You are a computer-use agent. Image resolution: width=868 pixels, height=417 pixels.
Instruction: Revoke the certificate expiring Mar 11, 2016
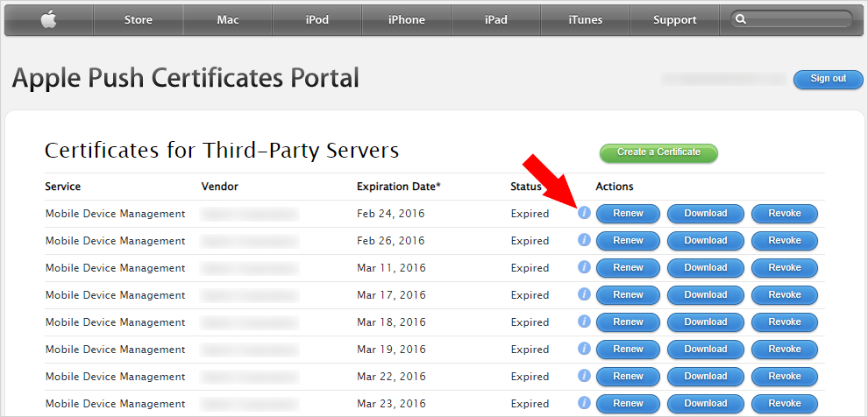pyautogui.click(x=785, y=268)
